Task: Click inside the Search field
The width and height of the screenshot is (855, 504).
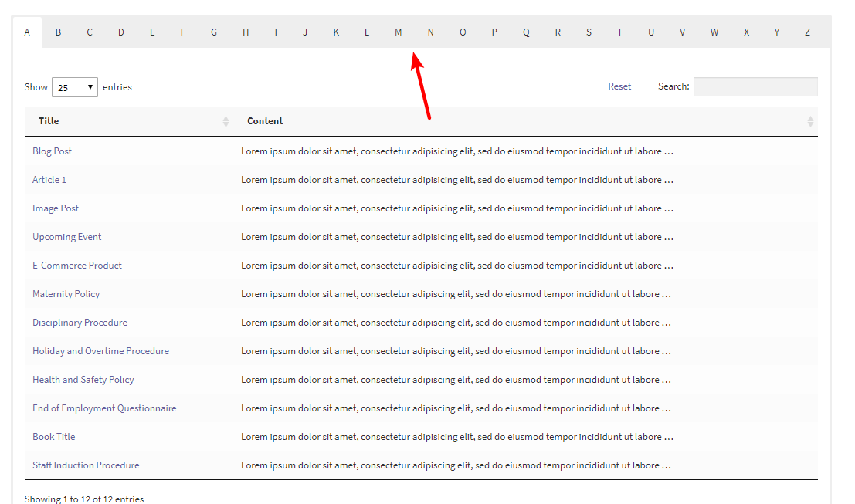Action: click(x=755, y=86)
